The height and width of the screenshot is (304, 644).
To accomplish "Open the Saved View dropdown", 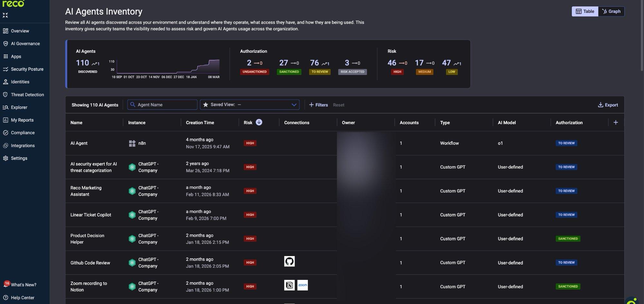I will pyautogui.click(x=250, y=105).
